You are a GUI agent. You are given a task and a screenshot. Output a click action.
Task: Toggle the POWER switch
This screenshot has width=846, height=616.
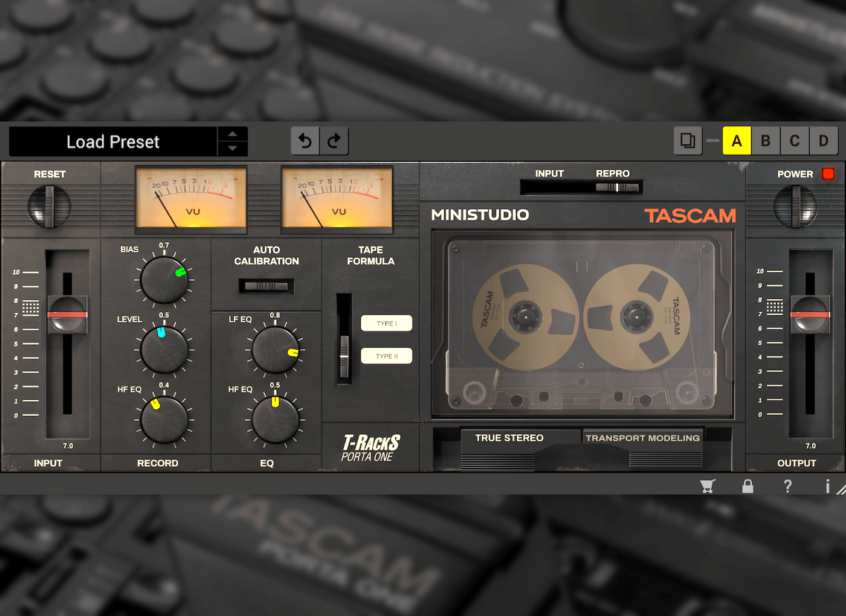pyautogui.click(x=796, y=207)
